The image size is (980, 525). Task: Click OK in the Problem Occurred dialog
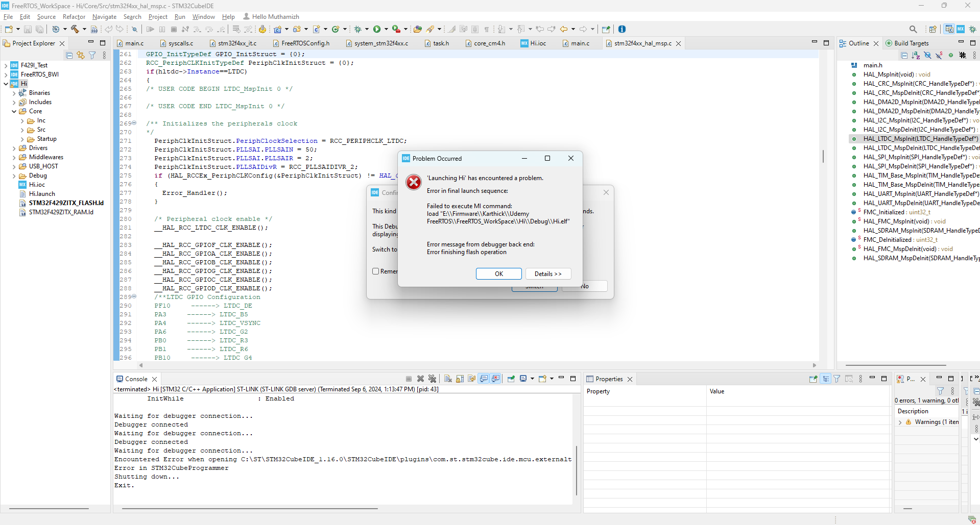pos(498,273)
